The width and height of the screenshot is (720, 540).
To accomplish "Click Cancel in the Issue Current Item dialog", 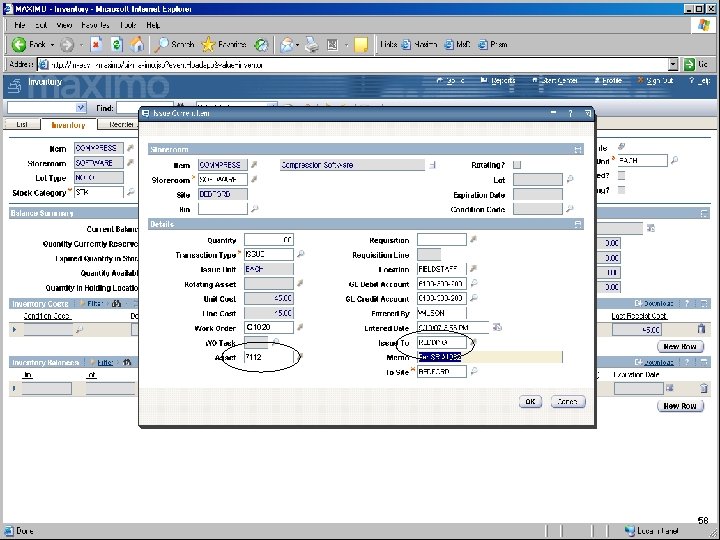I will click(568, 401).
